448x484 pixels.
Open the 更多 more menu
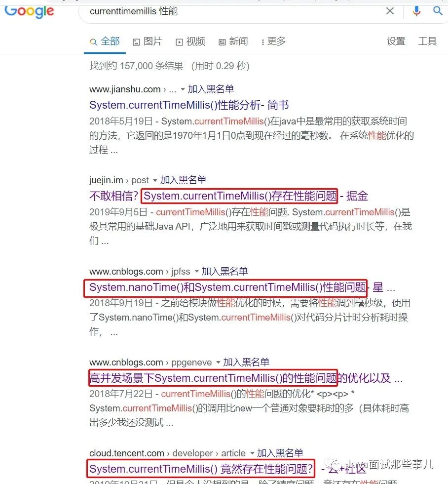point(273,41)
